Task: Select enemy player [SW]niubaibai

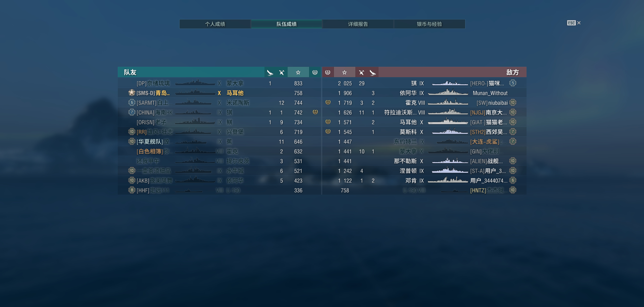Action: pos(492,103)
